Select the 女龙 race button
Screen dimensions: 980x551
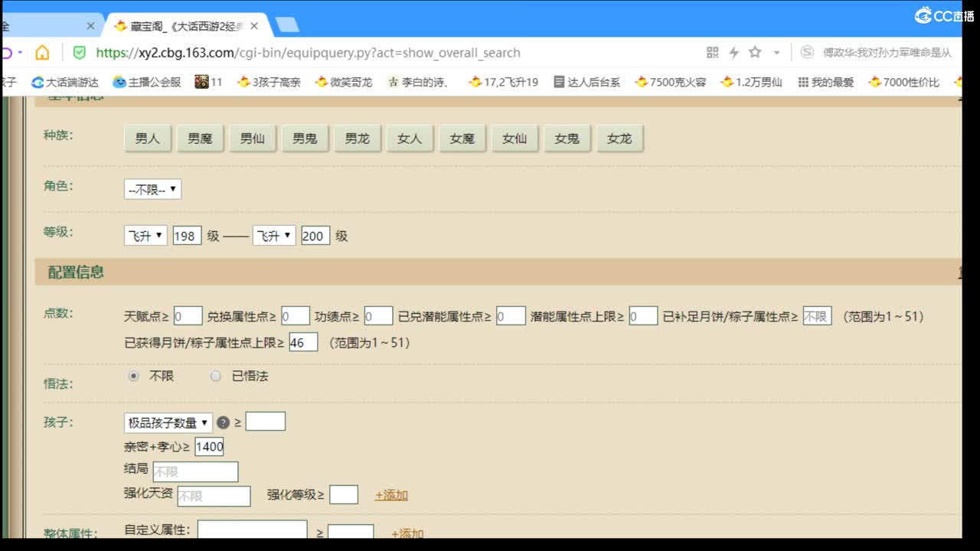coord(619,139)
